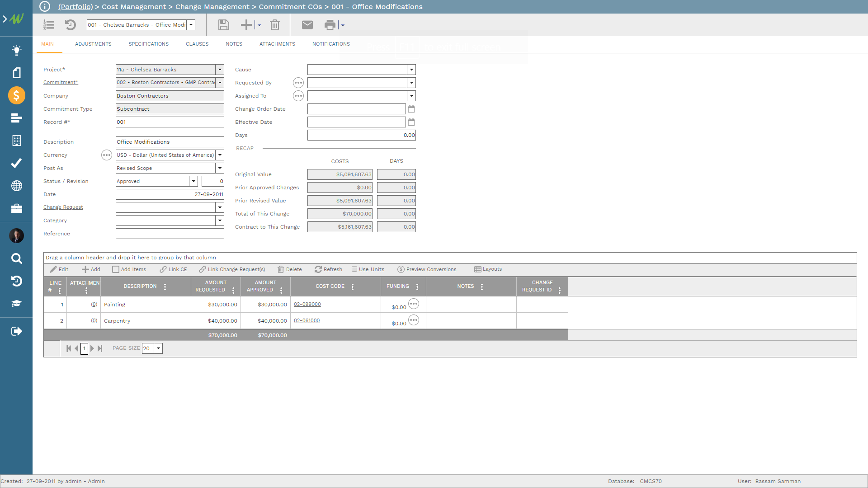
Task: Click the logout icon at sidebar bottom
Action: coord(16,331)
